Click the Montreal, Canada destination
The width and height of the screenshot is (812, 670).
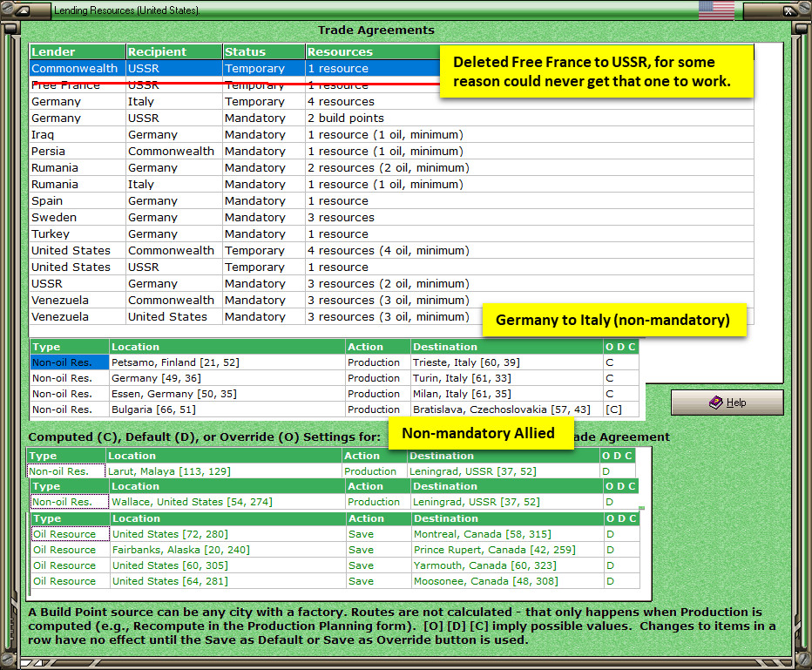(x=507, y=534)
